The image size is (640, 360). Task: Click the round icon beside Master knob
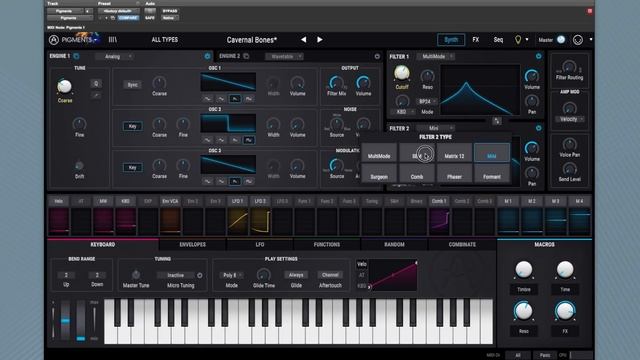coord(578,40)
